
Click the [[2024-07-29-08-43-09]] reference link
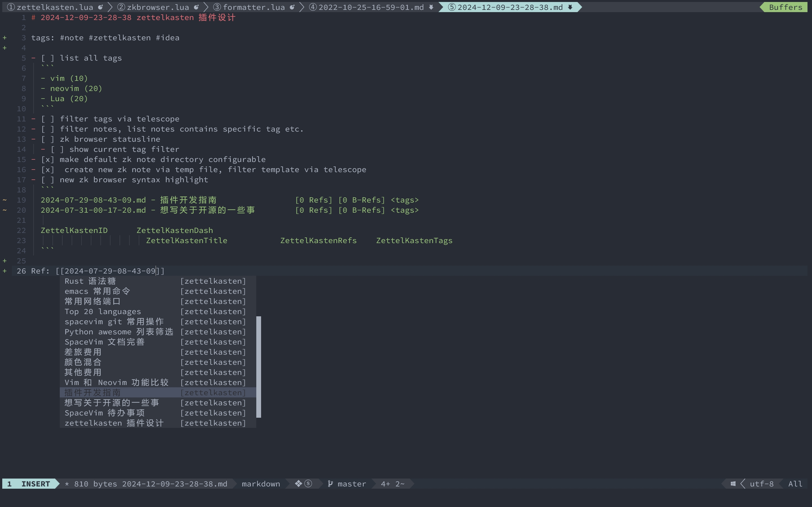110,271
